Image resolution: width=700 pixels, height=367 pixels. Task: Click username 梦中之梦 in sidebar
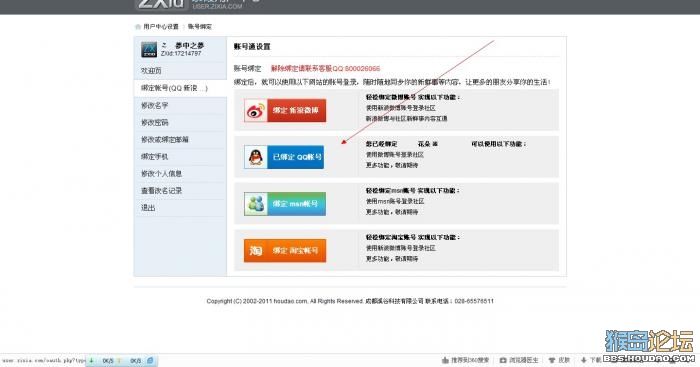pos(189,46)
